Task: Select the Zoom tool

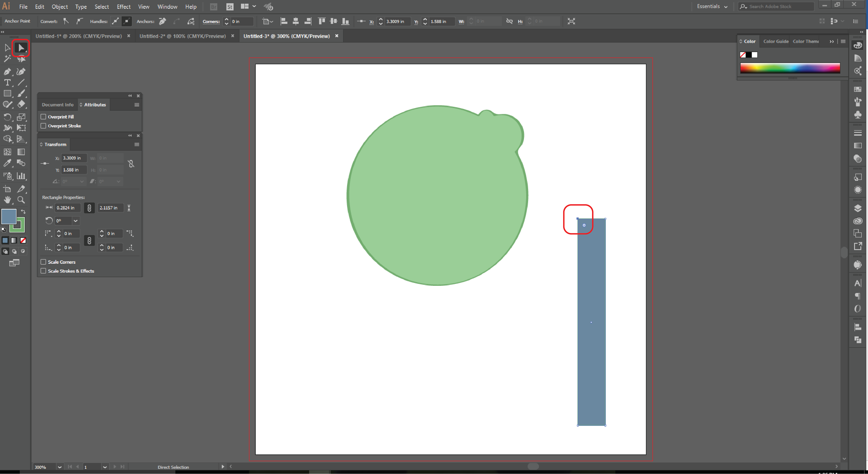Action: [21, 200]
